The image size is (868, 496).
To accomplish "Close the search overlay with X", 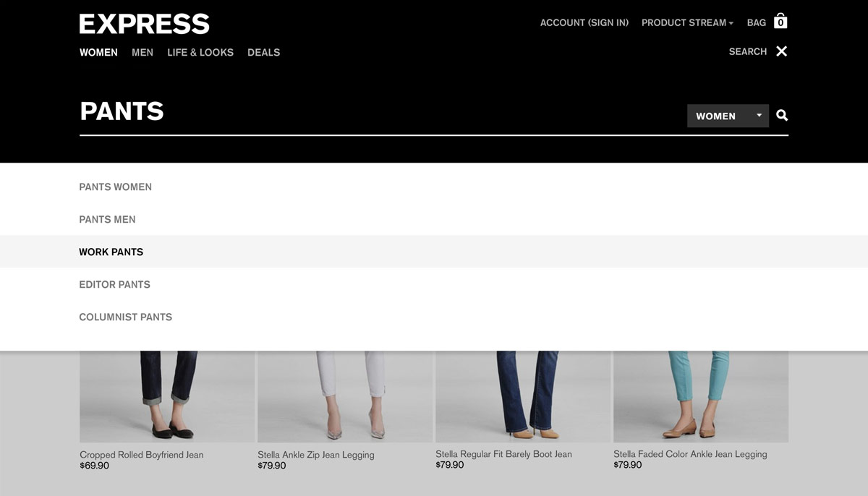I will (x=781, y=51).
